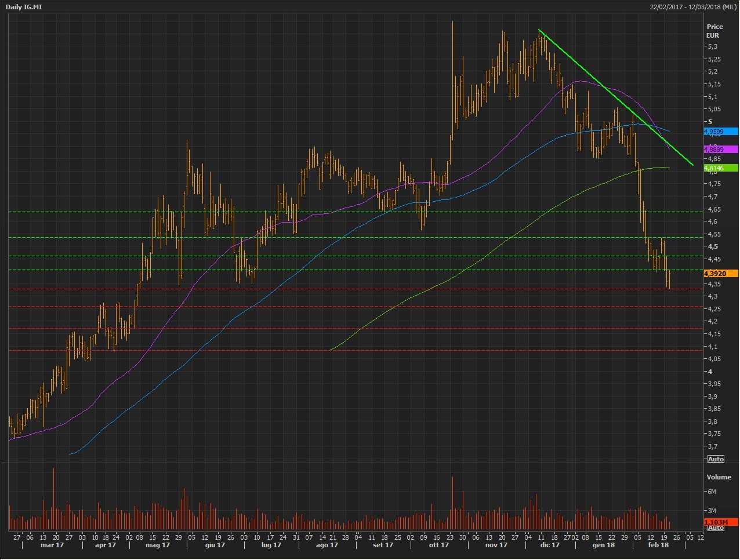Select 'ago 17' on the time axis
The height and width of the screenshot is (560, 740).
pyautogui.click(x=327, y=545)
